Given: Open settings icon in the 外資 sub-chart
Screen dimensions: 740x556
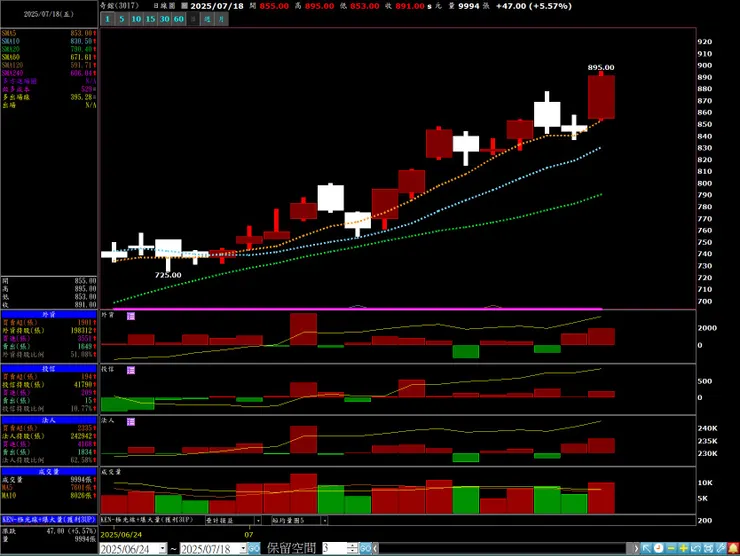Looking at the screenshot, I should click(131, 316).
